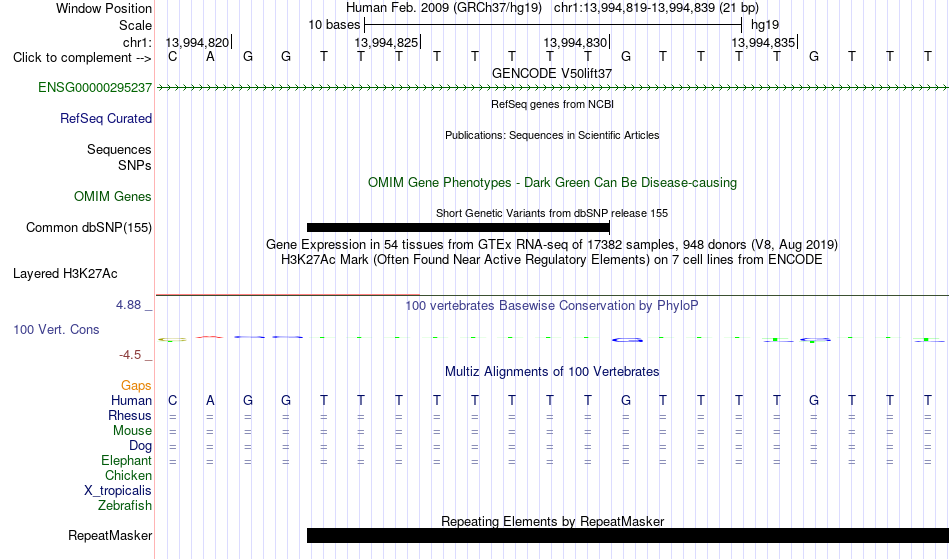Click the RepeatMasker track label
The height and width of the screenshot is (559, 950).
tap(110, 536)
